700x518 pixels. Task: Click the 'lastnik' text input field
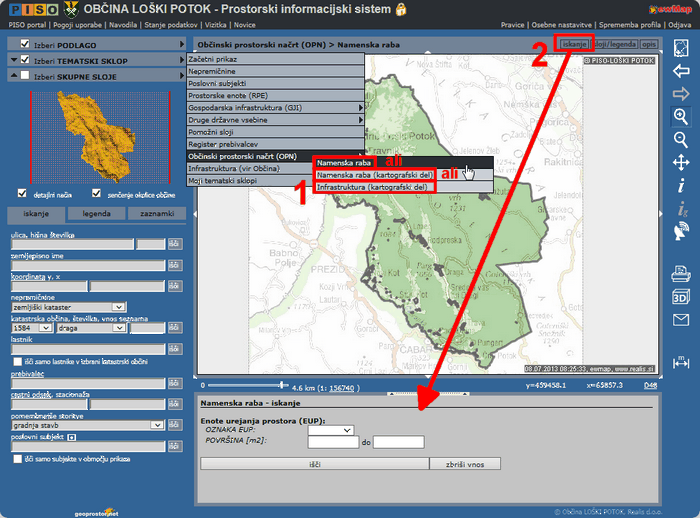click(x=85, y=349)
